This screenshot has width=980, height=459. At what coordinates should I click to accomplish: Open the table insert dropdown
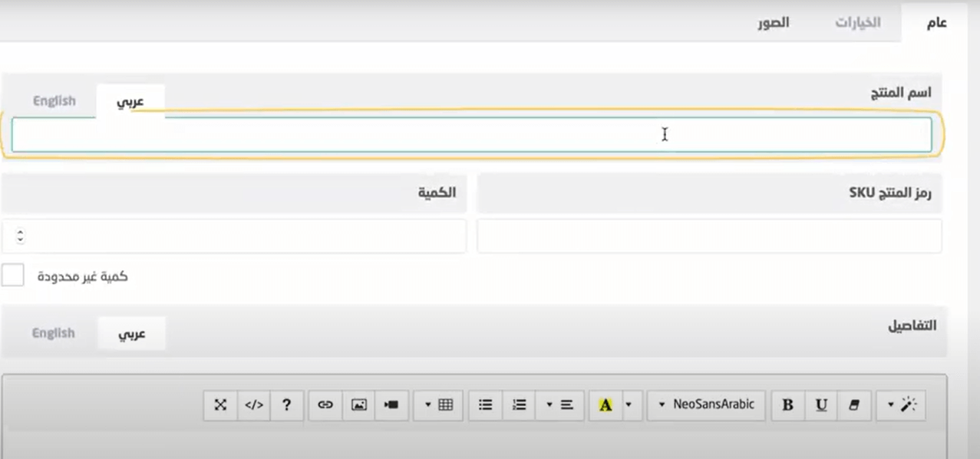point(438,405)
